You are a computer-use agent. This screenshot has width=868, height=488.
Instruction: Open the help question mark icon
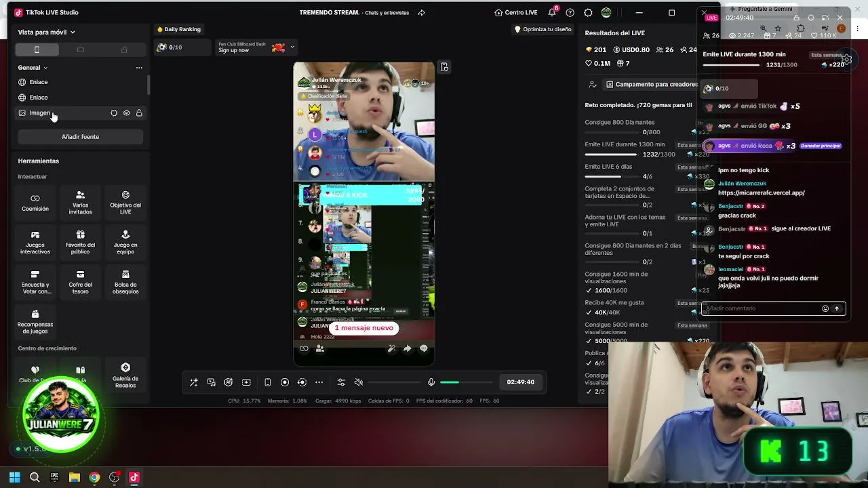pos(570,13)
